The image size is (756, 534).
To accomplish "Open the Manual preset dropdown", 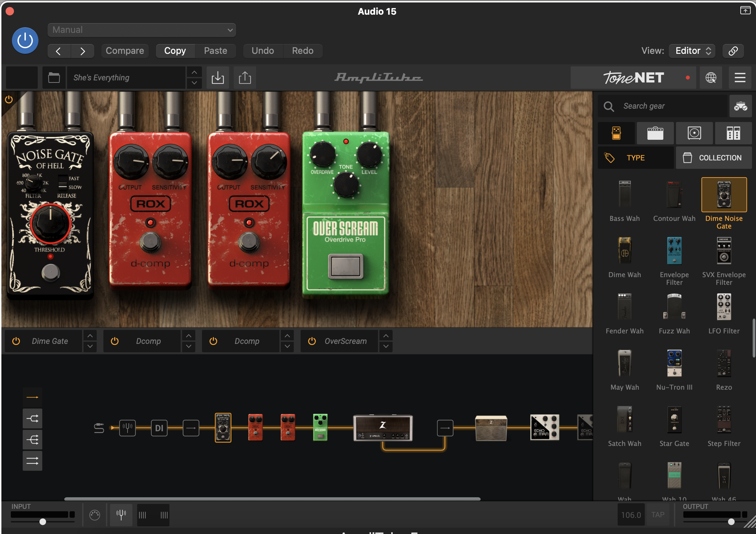I will coord(141,30).
